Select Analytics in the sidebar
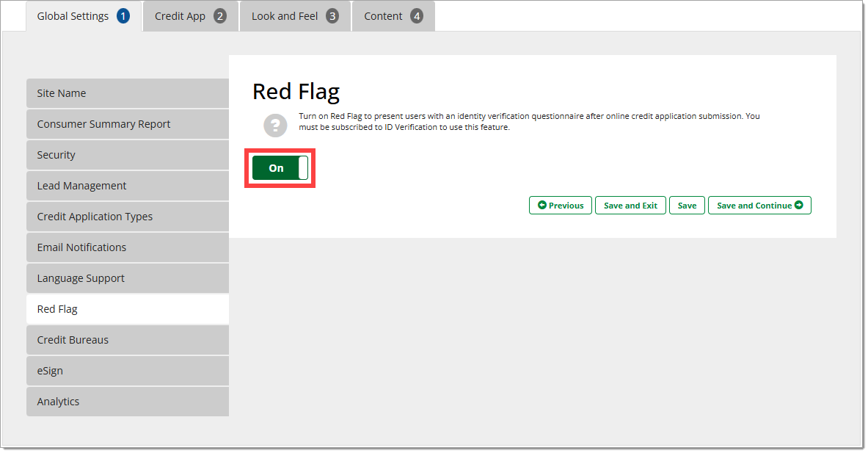The height and width of the screenshot is (453, 868). point(128,402)
